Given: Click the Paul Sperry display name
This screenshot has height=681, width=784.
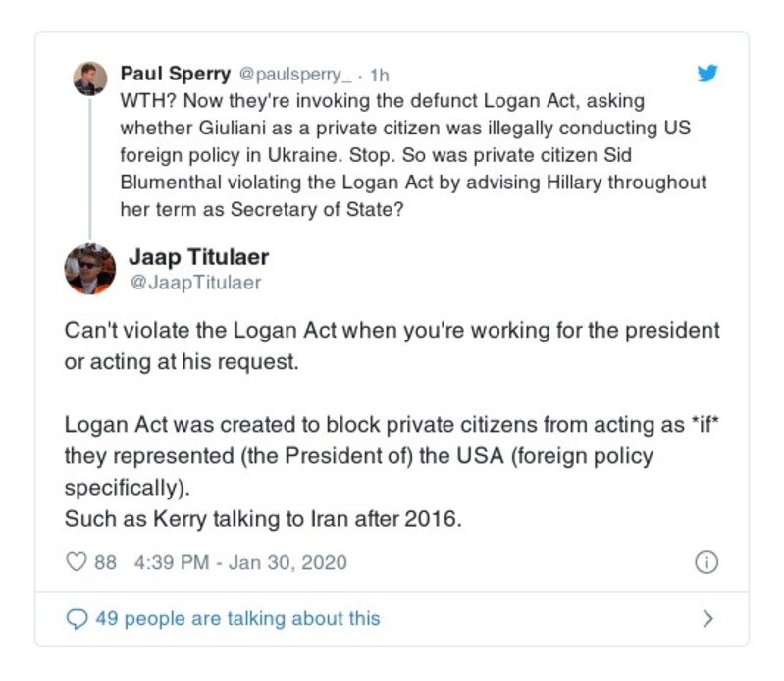Looking at the screenshot, I should tap(176, 74).
